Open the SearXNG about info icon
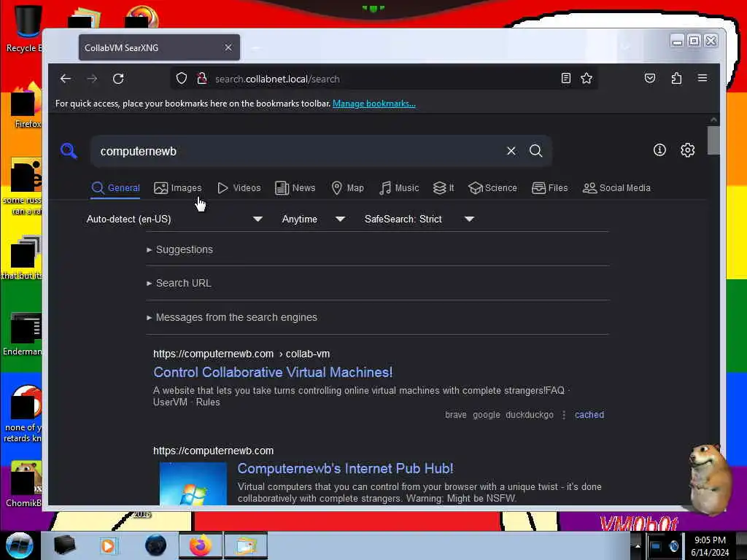Viewport: 747px width, 560px height. (659, 150)
